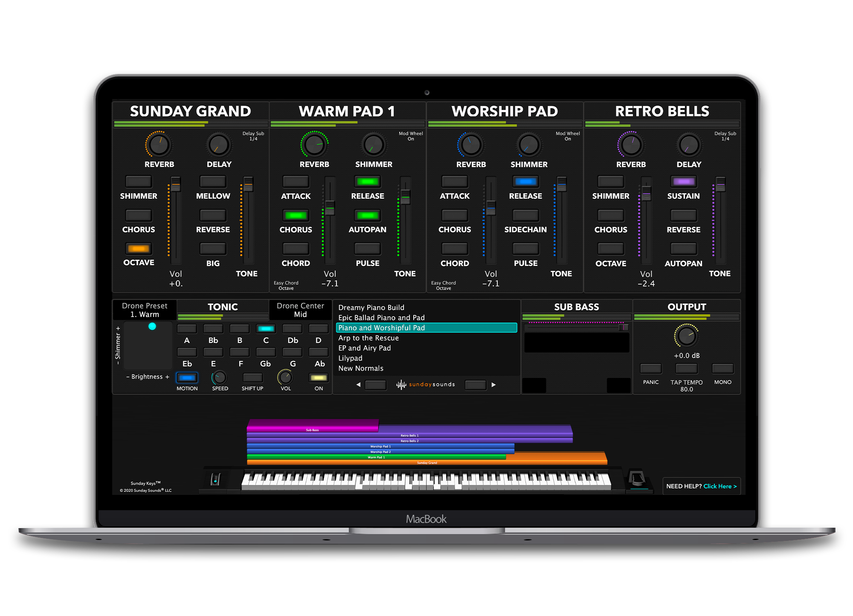Toggle Chorus on Warm Pad 1
This screenshot has width=853, height=616.
click(296, 215)
